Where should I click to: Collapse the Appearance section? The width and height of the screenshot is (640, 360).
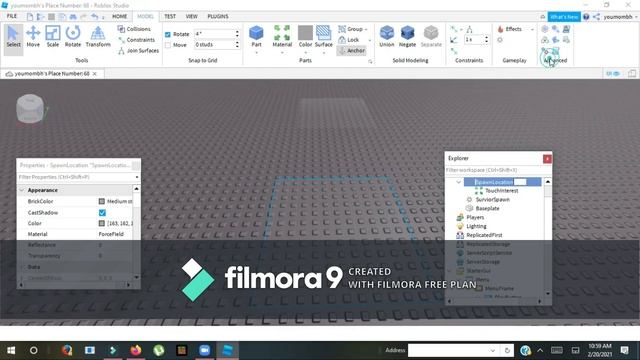(x=22, y=190)
